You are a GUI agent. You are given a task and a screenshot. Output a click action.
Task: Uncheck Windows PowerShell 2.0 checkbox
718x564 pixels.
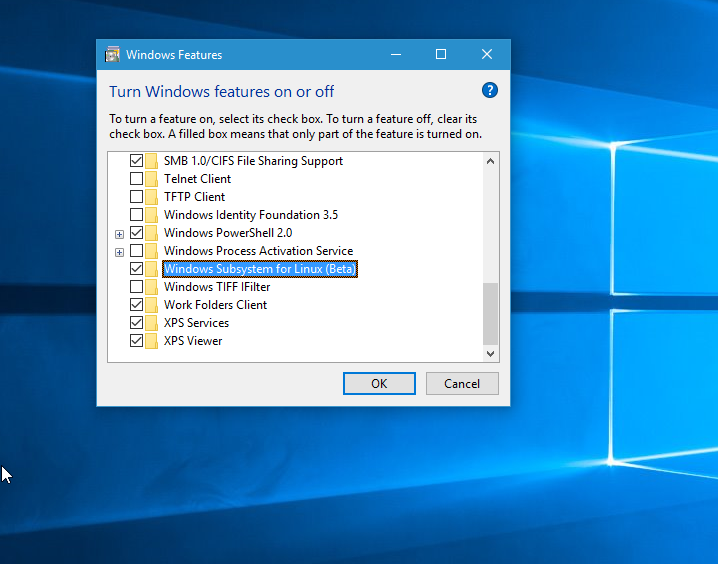136,233
